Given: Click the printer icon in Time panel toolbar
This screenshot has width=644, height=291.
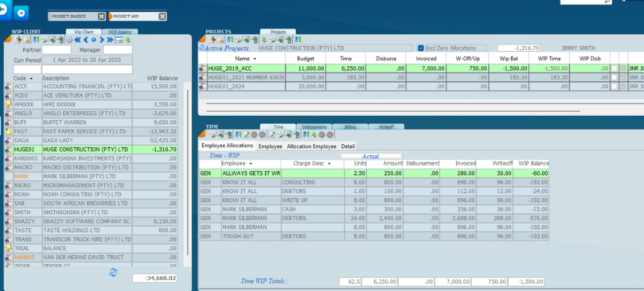Looking at the screenshot, I should (x=213, y=134).
